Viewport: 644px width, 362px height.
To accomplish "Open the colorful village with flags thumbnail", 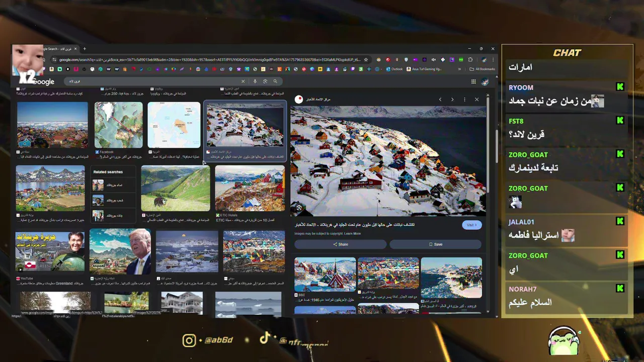I will click(x=254, y=251).
